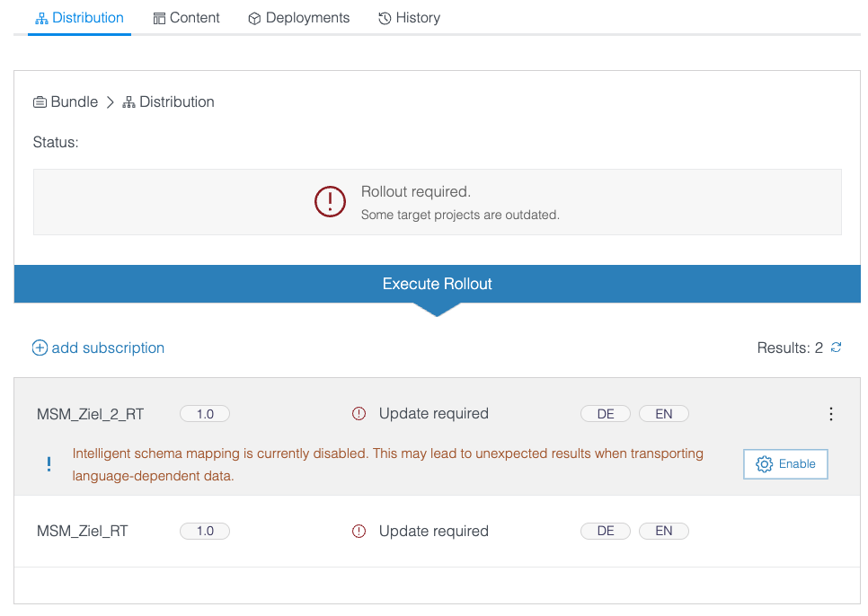
Task: Open the Deployments tab
Action: pyautogui.click(x=298, y=18)
